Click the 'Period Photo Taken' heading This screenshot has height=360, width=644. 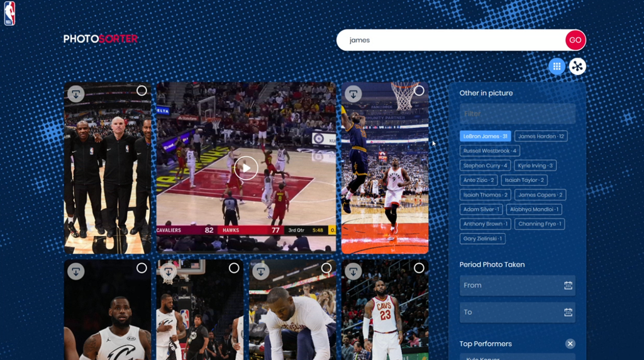492,265
